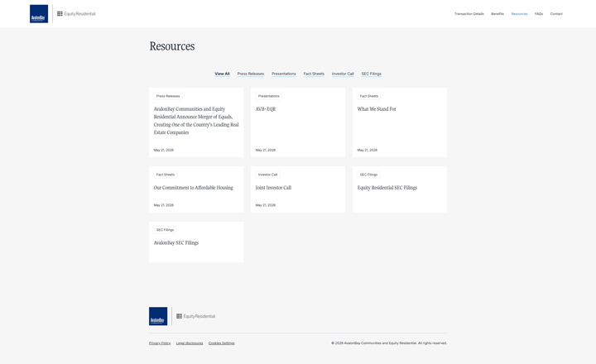Click the Presentations tag on the AVB+EQR card
Screen dimensions: 596x364
(x=269, y=96)
